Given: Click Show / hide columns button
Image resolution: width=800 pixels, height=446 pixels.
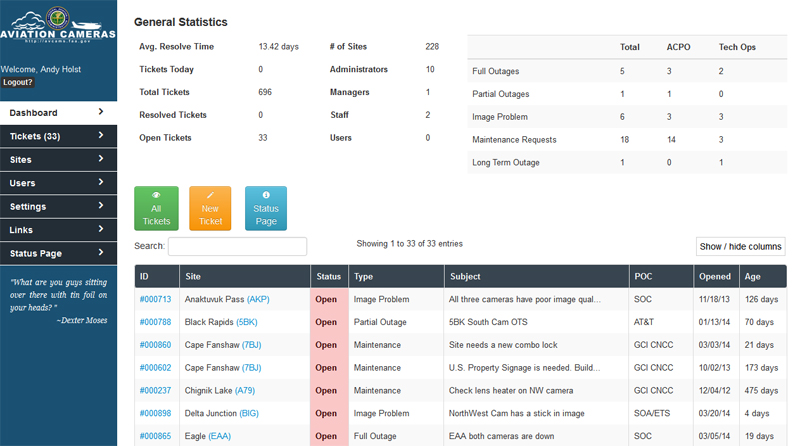Looking at the screenshot, I should (740, 247).
